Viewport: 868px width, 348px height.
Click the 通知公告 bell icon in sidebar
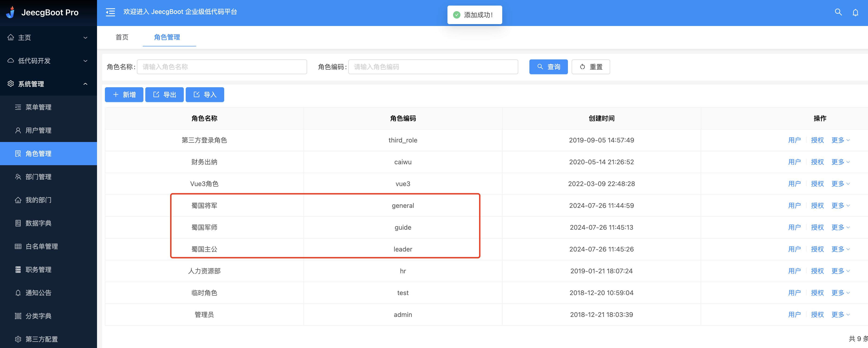pyautogui.click(x=18, y=293)
